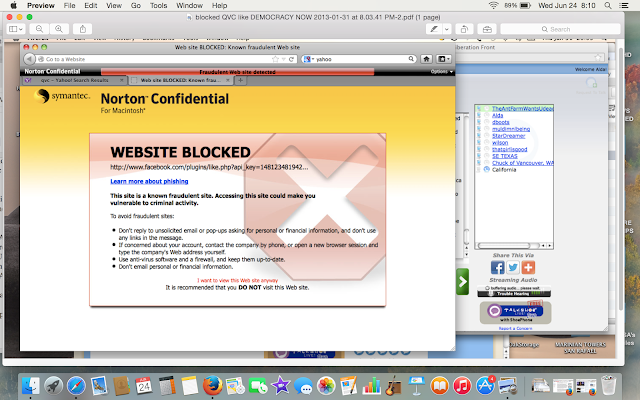Show the Markup Toolbox in Preview

(x=487, y=29)
